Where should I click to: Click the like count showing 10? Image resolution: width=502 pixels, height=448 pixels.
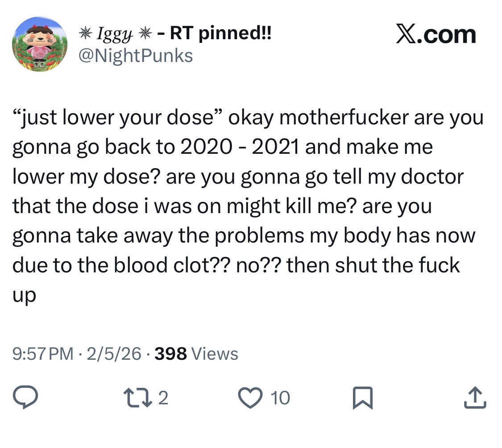pyautogui.click(x=280, y=398)
